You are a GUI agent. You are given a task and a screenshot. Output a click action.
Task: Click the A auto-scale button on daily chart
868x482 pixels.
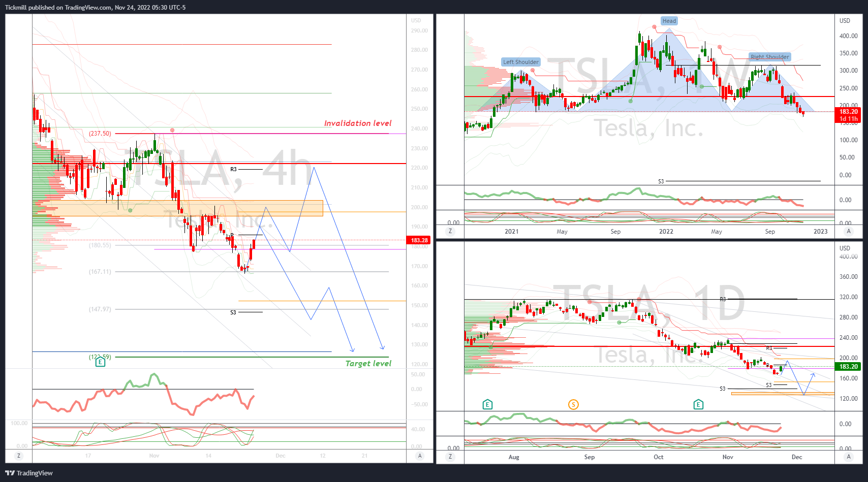pos(848,457)
